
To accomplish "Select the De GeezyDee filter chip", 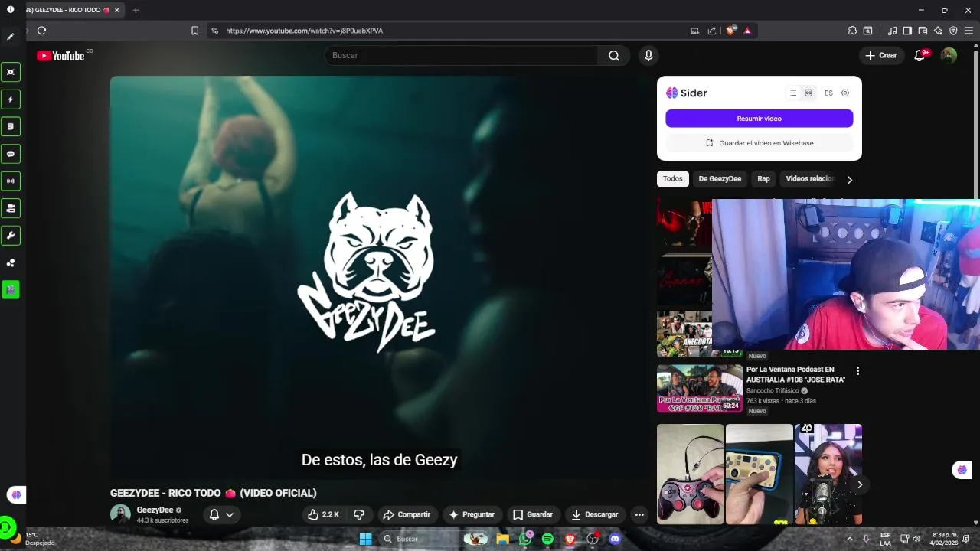I will point(720,179).
